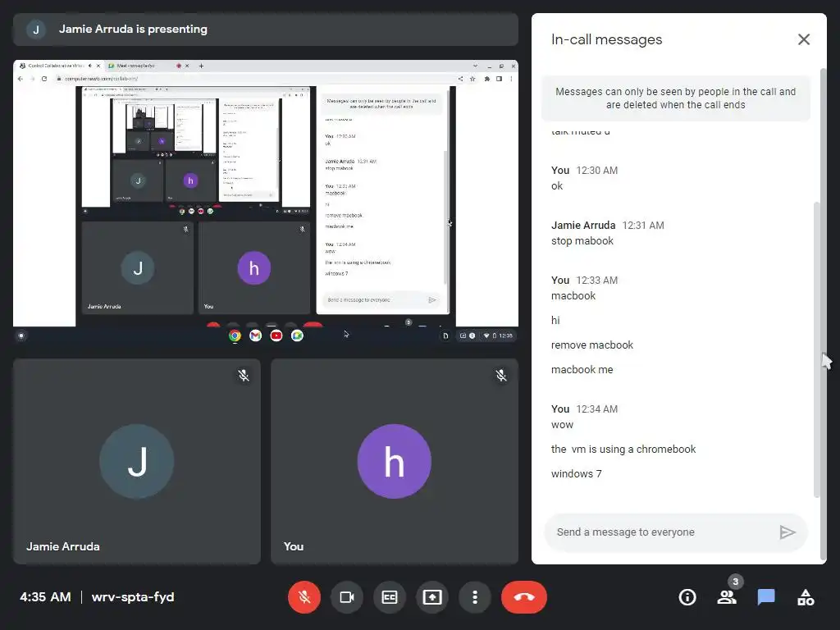Unmute the microphone in the call controls
The width and height of the screenshot is (840, 630).
304,597
